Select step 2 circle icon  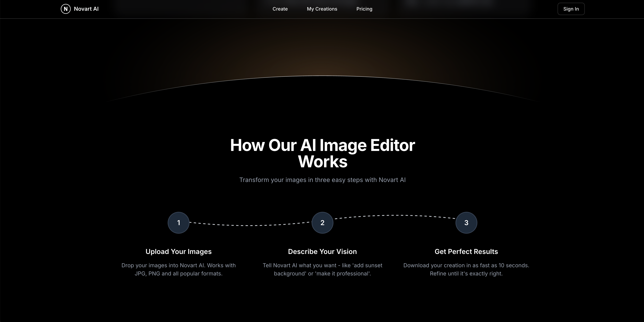[323, 223]
